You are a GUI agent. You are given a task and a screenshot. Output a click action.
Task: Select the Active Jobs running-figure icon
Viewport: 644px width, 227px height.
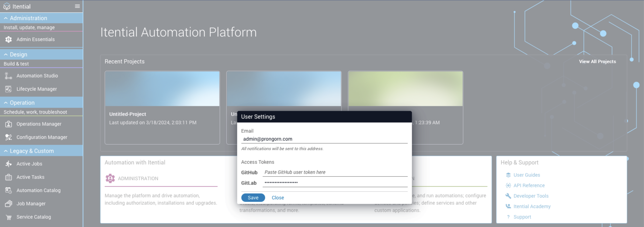click(9, 164)
